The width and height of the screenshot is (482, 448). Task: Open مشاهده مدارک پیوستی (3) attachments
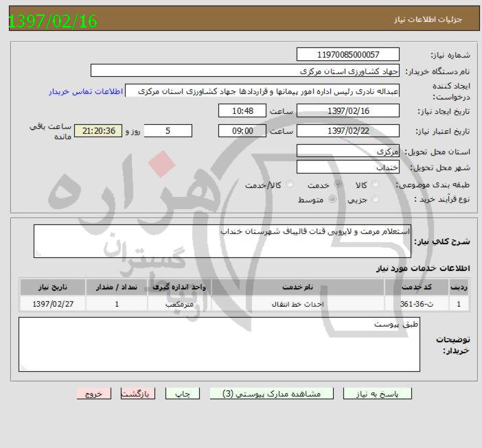(271, 393)
